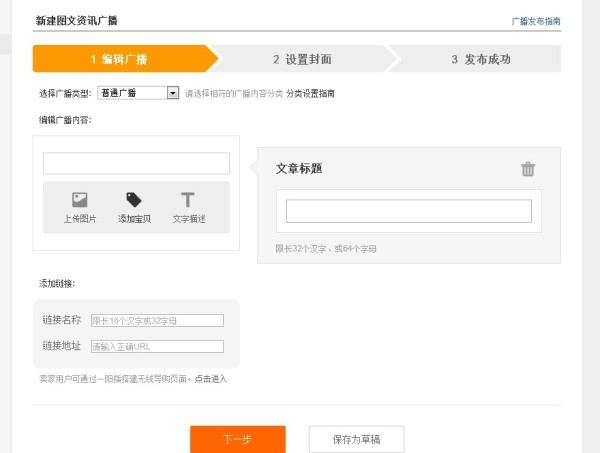Screen dimensions: 600x453
Task: Open the 分类设置指南 link
Action: click(x=310, y=93)
